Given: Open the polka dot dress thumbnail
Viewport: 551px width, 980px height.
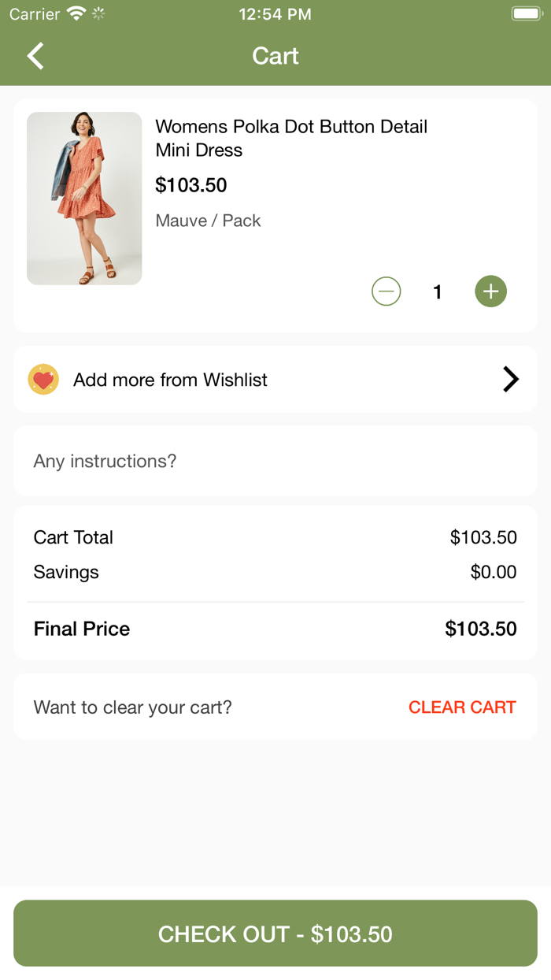Looking at the screenshot, I should click(x=84, y=199).
